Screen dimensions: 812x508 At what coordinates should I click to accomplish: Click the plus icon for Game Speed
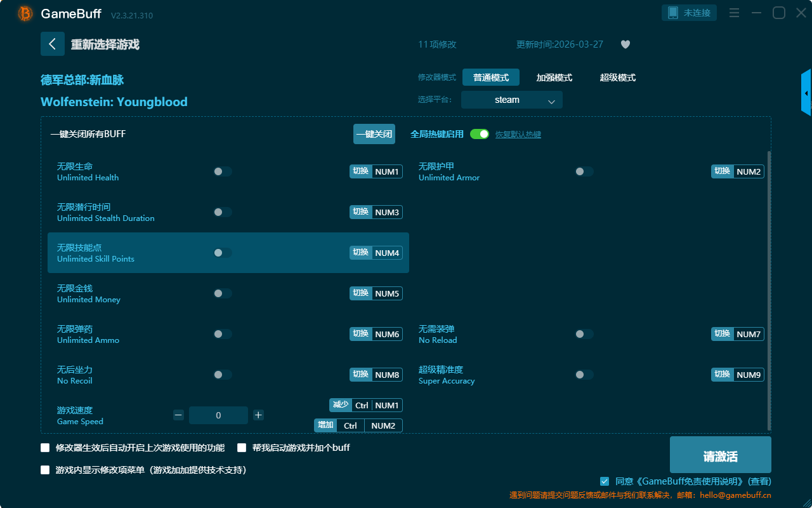pyautogui.click(x=258, y=415)
